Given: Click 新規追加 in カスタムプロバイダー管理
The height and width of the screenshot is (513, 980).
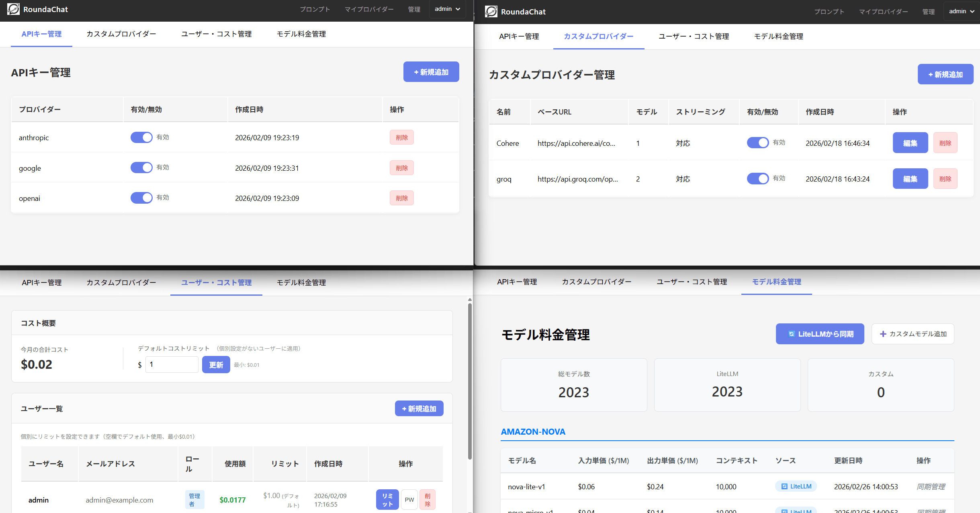Looking at the screenshot, I should point(945,74).
